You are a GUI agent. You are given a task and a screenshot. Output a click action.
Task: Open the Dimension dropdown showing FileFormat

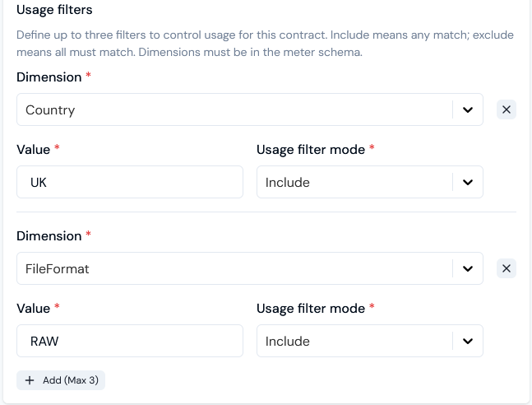coord(234,268)
